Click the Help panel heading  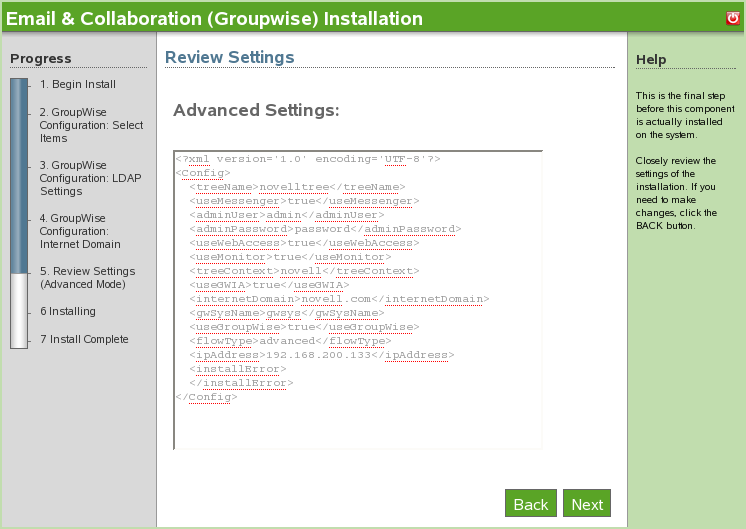(x=651, y=59)
